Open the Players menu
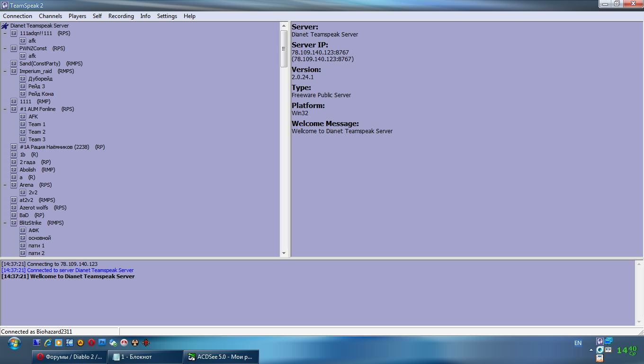Image resolution: width=644 pixels, height=364 pixels. click(77, 16)
